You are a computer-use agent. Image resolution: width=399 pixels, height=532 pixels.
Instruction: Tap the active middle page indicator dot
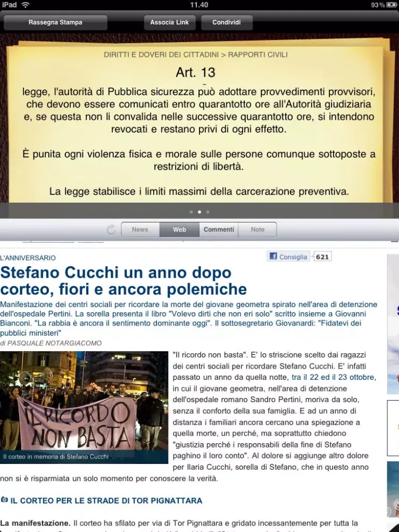[x=199, y=212]
